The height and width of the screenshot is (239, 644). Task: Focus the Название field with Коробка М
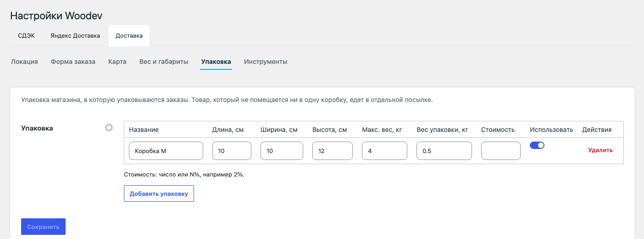click(166, 151)
